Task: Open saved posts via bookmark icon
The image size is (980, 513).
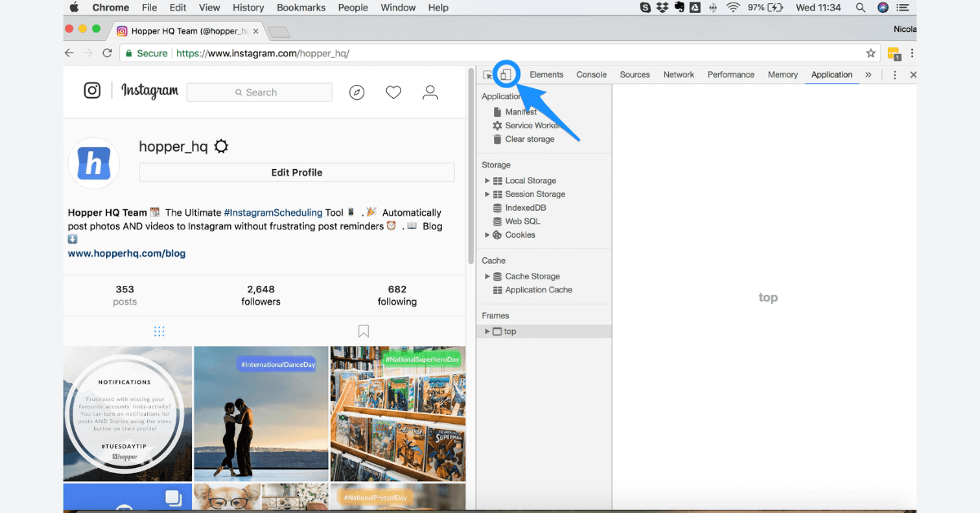Action: click(363, 331)
